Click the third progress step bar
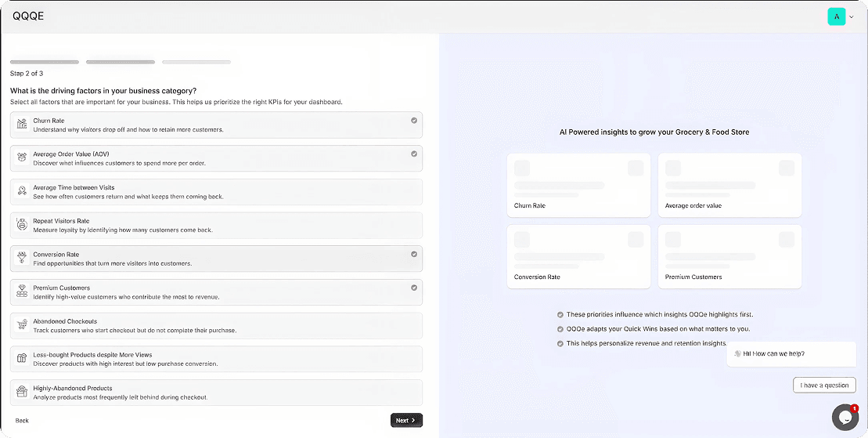868x438 pixels. [196, 62]
